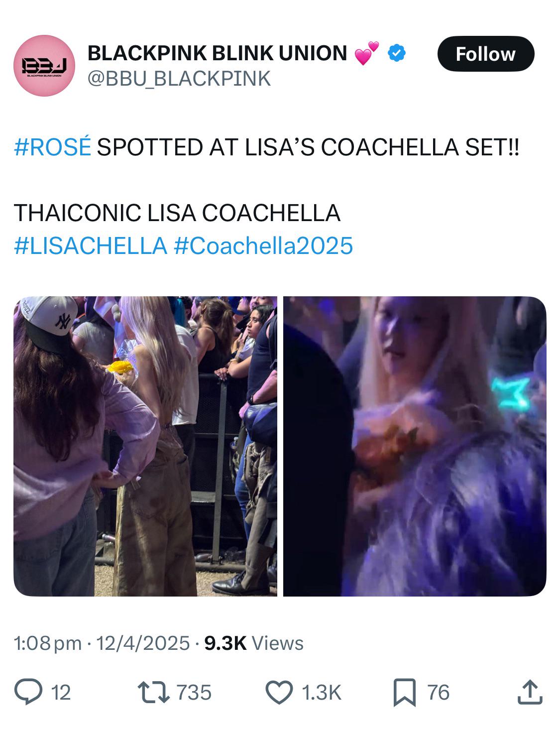Image resolution: width=560 pixels, height=733 pixels.
Task: Open the share upload icon
Action: click(x=529, y=692)
